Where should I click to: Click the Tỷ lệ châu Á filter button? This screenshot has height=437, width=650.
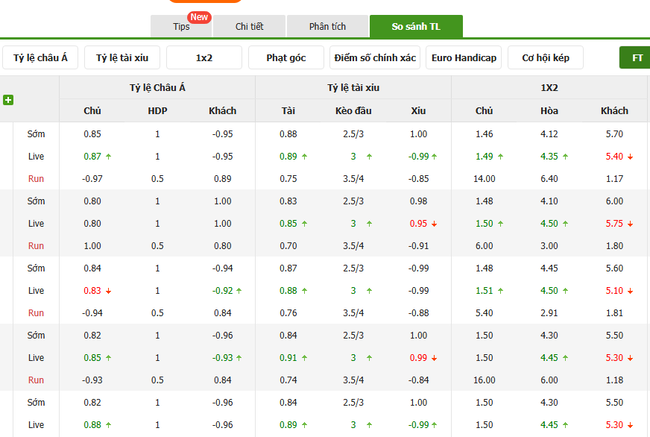(x=41, y=58)
